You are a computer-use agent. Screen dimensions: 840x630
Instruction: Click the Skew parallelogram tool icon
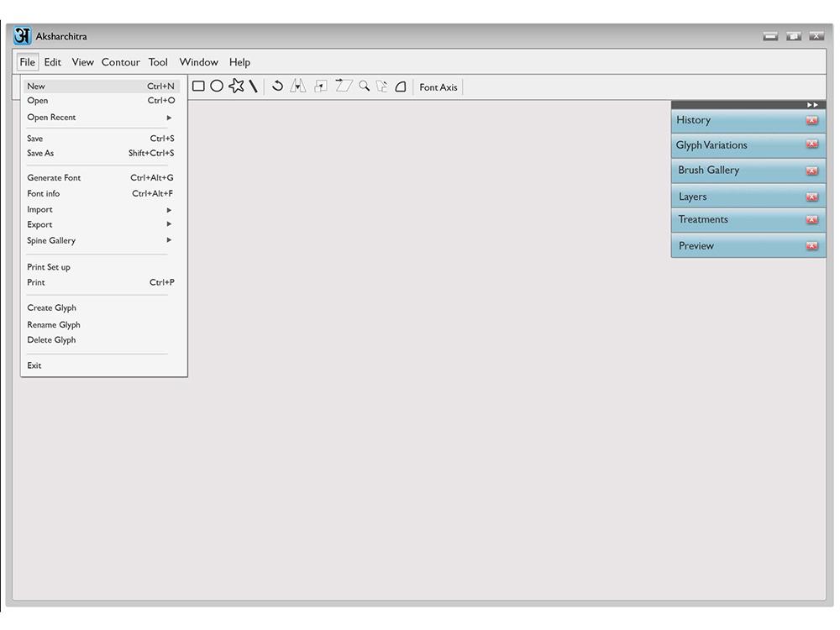344,86
